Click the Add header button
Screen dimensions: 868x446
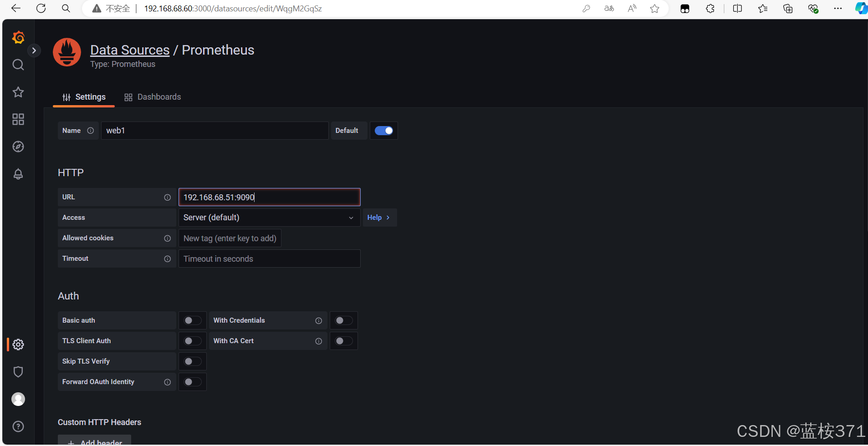coord(94,441)
